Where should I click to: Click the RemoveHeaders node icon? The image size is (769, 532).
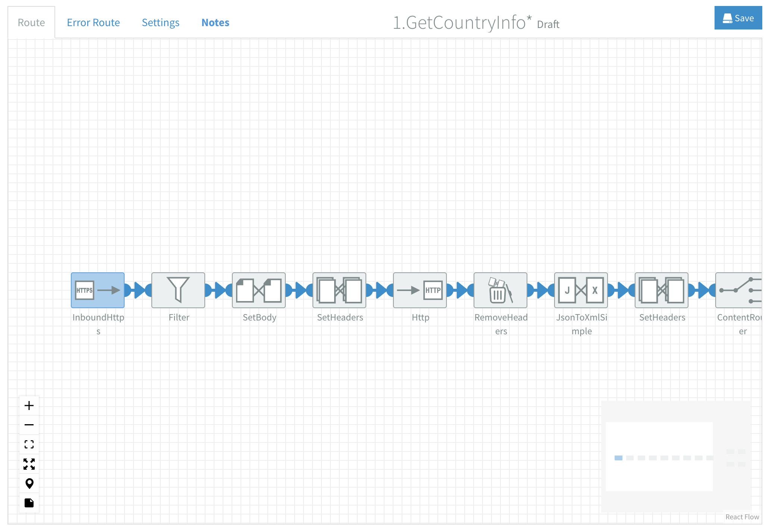[x=501, y=290]
